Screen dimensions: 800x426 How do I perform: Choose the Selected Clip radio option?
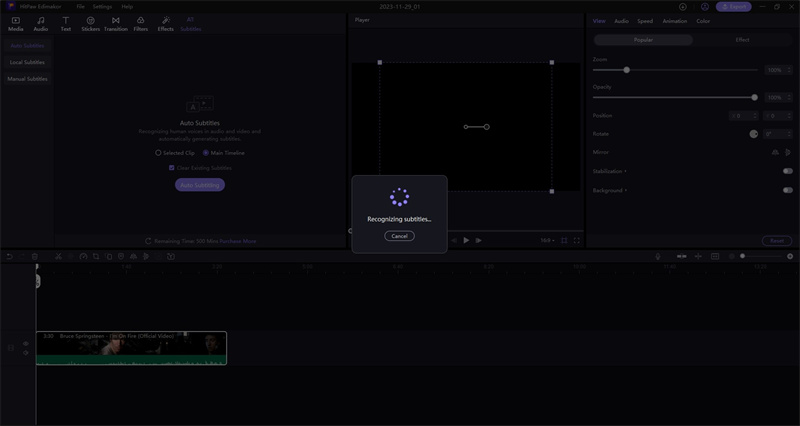(x=175, y=153)
